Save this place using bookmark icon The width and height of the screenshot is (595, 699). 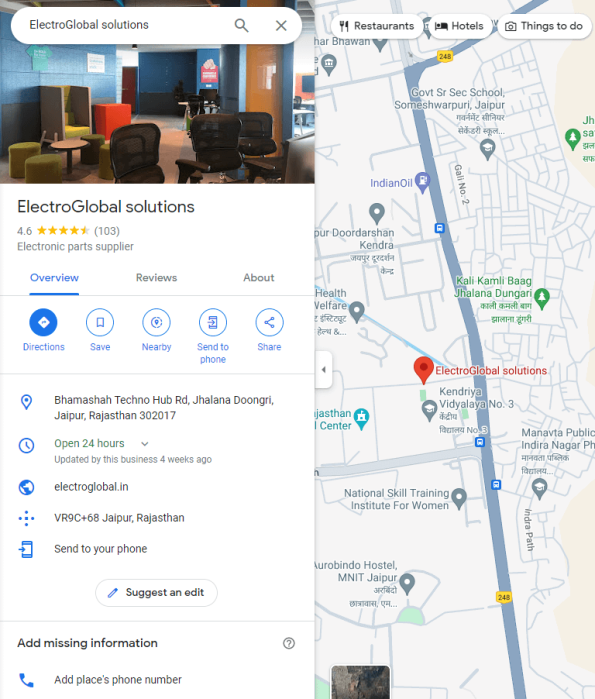[100, 322]
